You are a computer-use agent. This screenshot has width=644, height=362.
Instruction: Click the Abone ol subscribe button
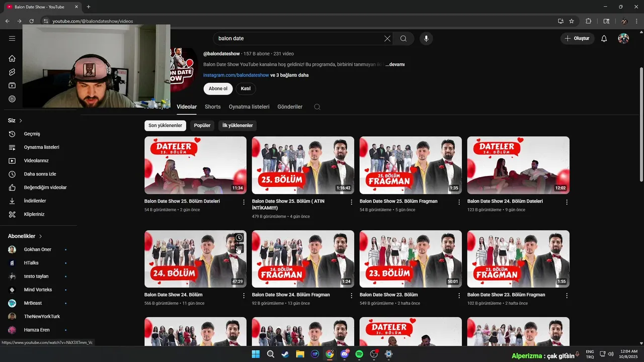coord(218,88)
